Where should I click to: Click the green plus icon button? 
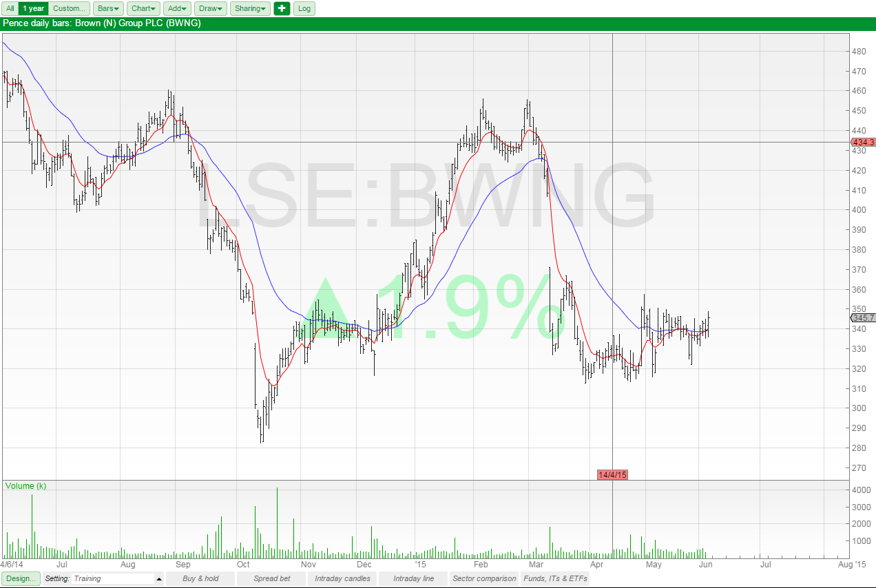pos(282,8)
